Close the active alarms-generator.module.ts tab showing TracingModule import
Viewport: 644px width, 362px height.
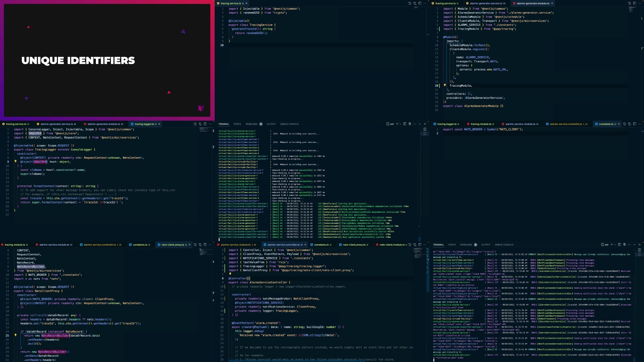click(x=552, y=3)
